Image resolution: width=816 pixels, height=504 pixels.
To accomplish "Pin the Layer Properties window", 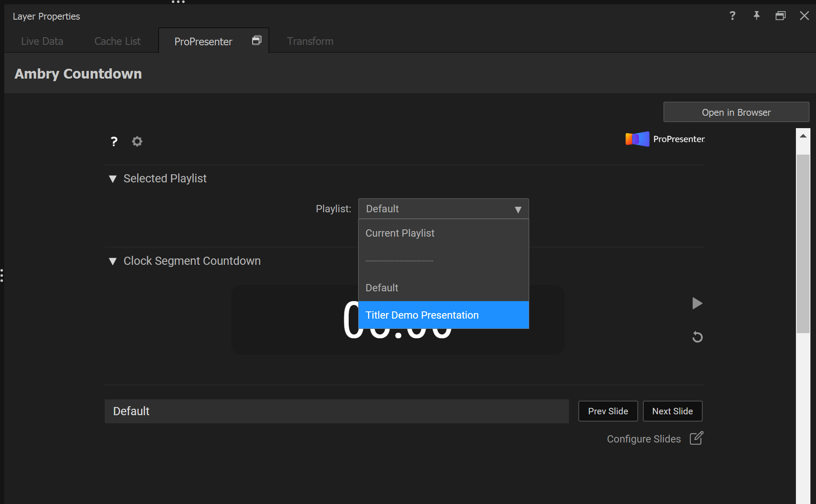I will (756, 16).
